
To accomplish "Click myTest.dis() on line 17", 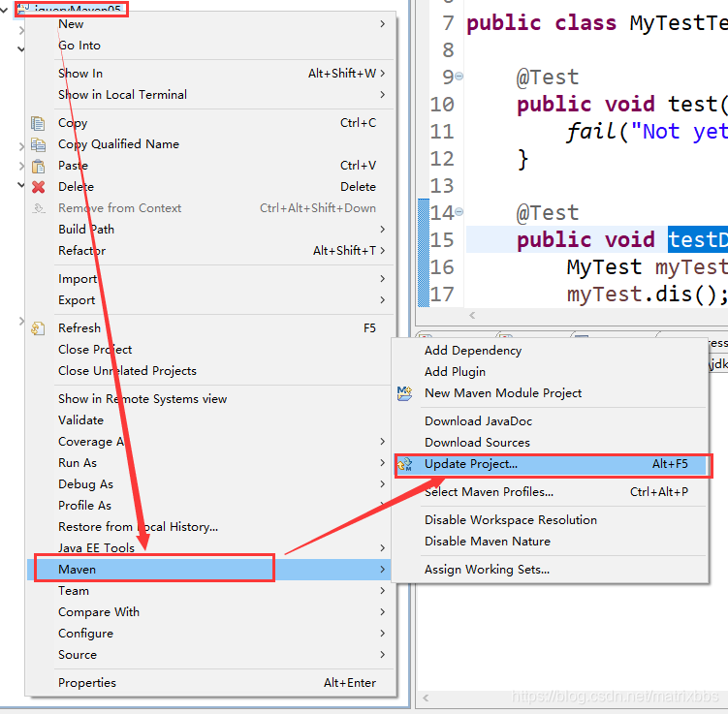I will tap(648, 295).
